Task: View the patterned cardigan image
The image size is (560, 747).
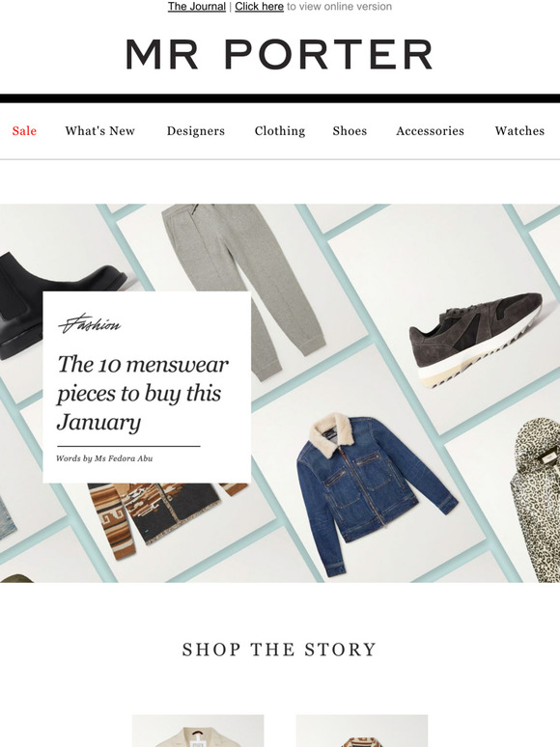Action: click(x=167, y=517)
